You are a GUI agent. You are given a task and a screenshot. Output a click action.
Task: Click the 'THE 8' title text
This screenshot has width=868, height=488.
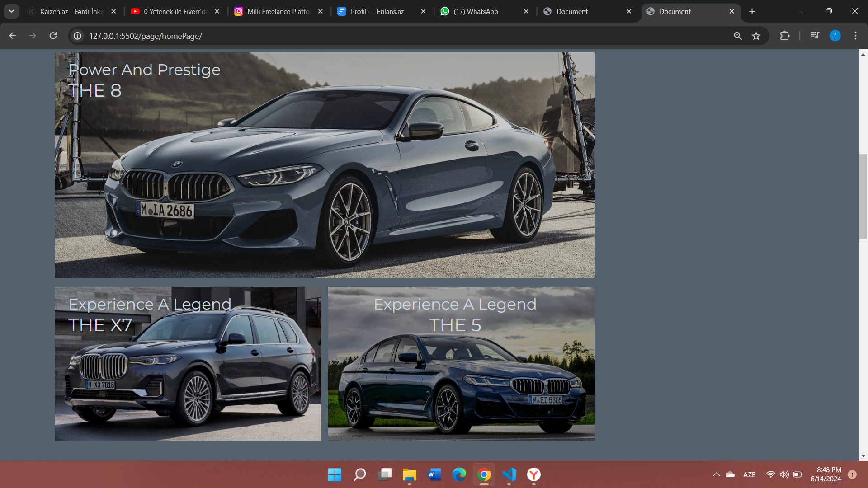pos(95,90)
